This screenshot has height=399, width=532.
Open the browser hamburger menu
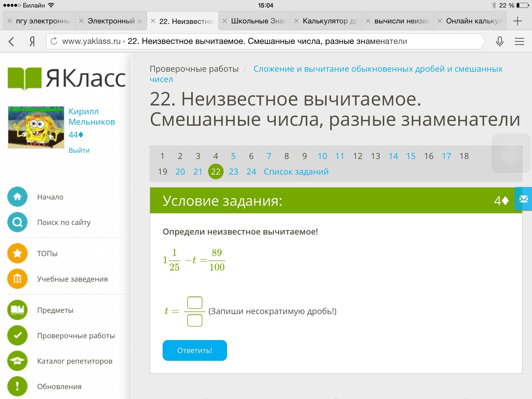[x=519, y=41]
